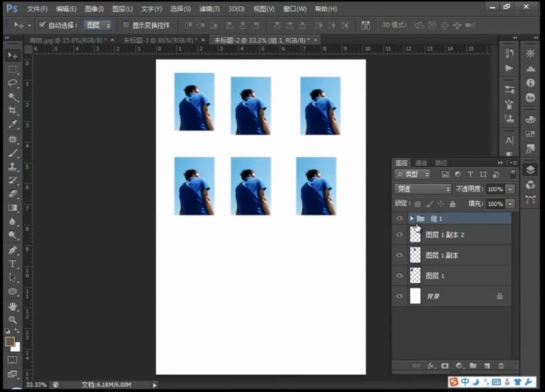Select the Magic Wand tool
The image size is (545, 392).
click(13, 97)
